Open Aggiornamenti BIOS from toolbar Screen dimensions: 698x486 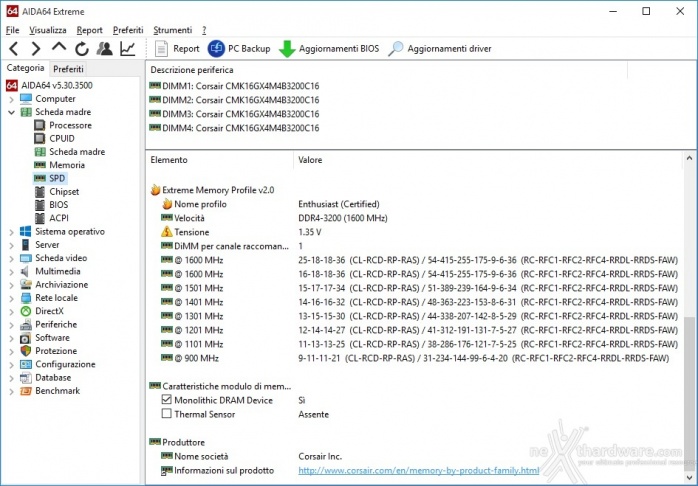click(x=329, y=49)
